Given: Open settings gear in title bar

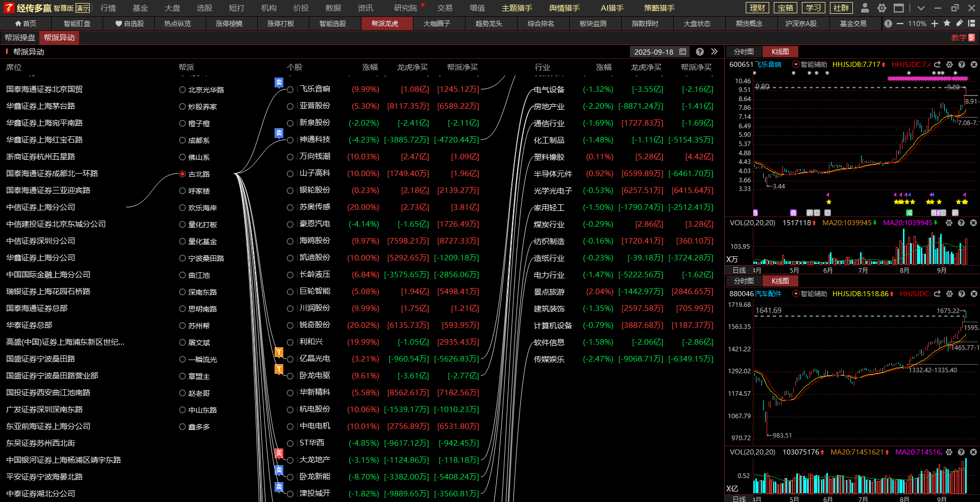Looking at the screenshot, I should [x=881, y=8].
